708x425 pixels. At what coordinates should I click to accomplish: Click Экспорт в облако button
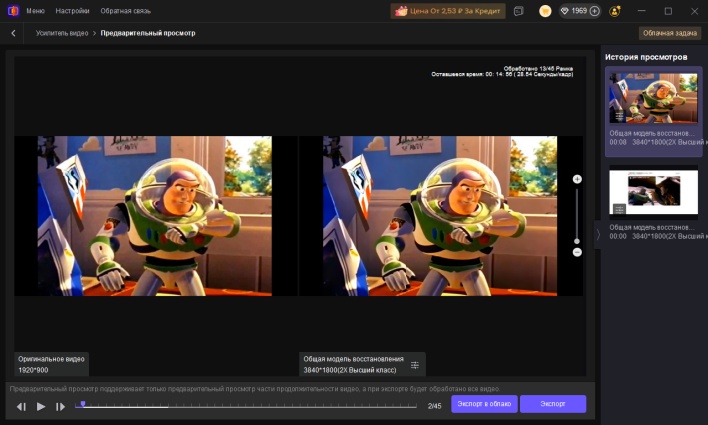(x=484, y=404)
